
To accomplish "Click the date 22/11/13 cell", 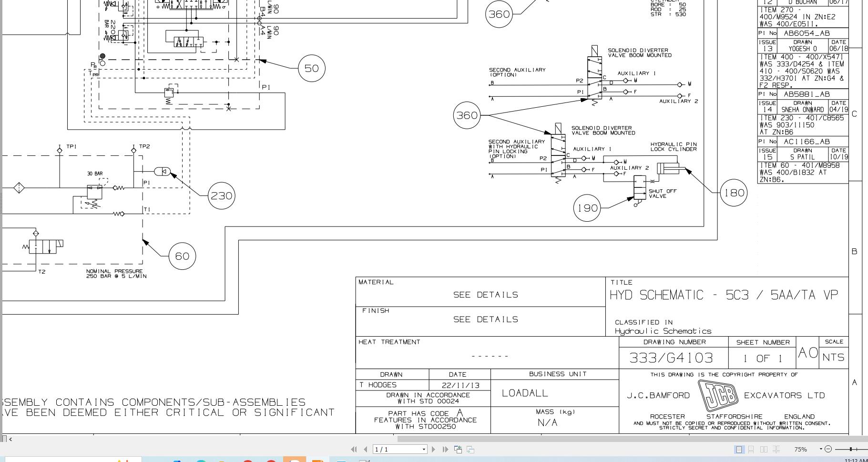I will [x=460, y=385].
